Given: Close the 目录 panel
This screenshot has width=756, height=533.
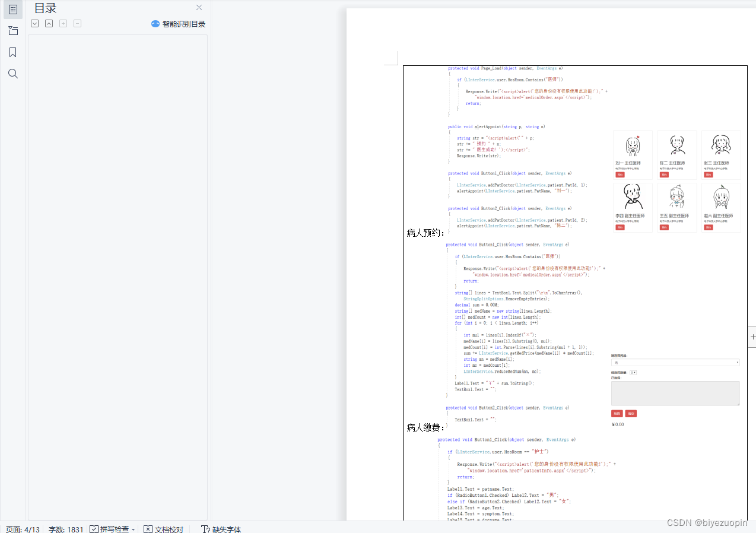Looking at the screenshot, I should (x=199, y=8).
